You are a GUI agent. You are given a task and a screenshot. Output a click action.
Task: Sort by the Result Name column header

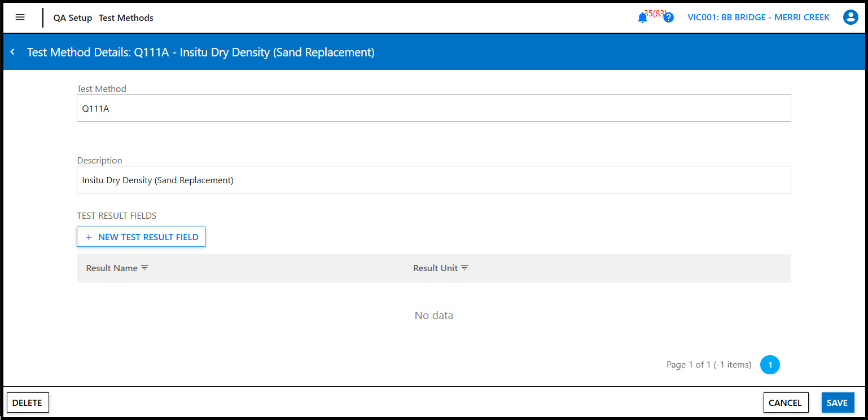click(112, 268)
